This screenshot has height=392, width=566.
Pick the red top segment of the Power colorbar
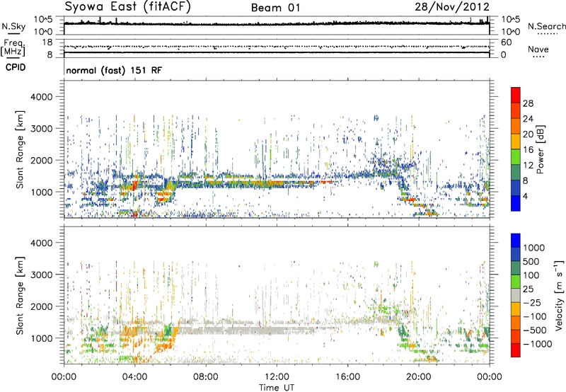click(516, 95)
